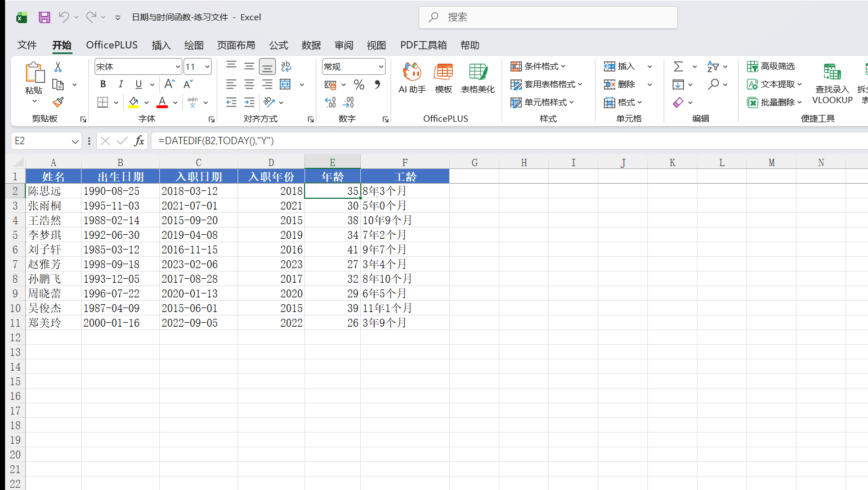
Task: Click the 高级筛选 advanced filter button
Action: click(771, 66)
